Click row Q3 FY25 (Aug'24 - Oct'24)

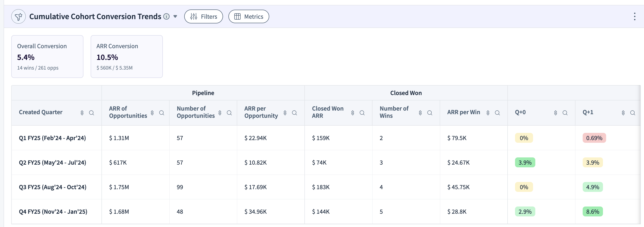[x=326, y=187]
